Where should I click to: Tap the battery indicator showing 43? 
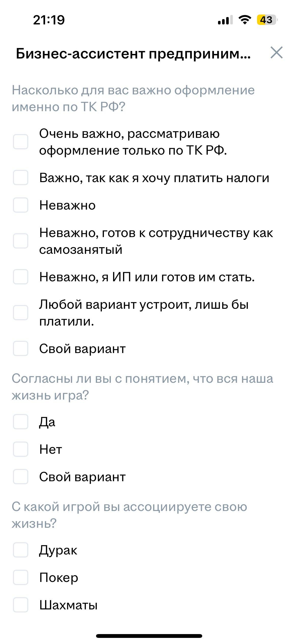[267, 20]
